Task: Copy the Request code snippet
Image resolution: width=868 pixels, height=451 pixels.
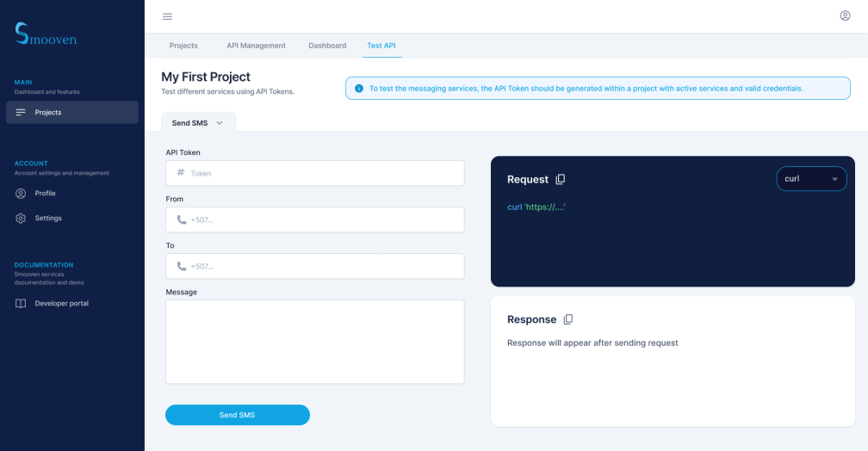Action: click(x=561, y=179)
